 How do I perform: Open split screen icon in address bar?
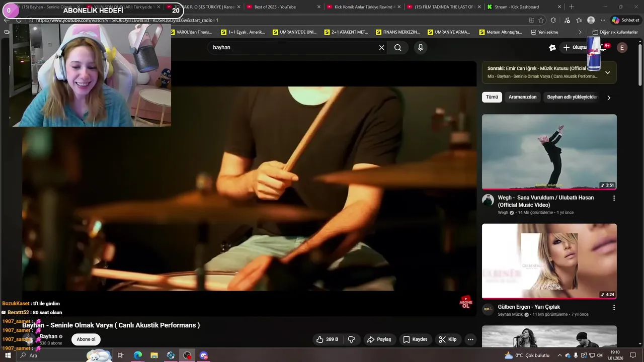pyautogui.click(x=531, y=20)
